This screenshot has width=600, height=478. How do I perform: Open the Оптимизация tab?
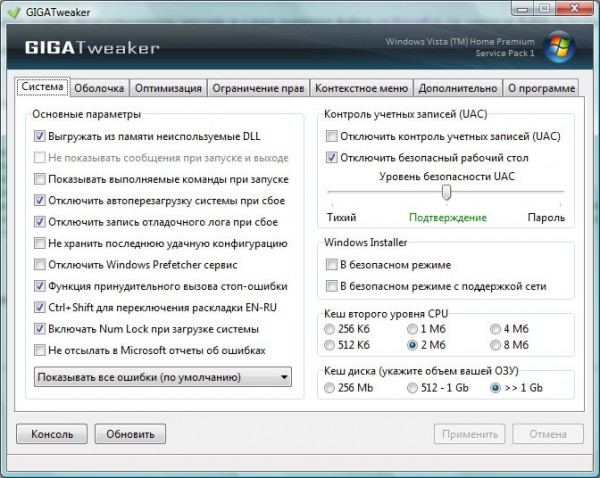click(x=168, y=88)
